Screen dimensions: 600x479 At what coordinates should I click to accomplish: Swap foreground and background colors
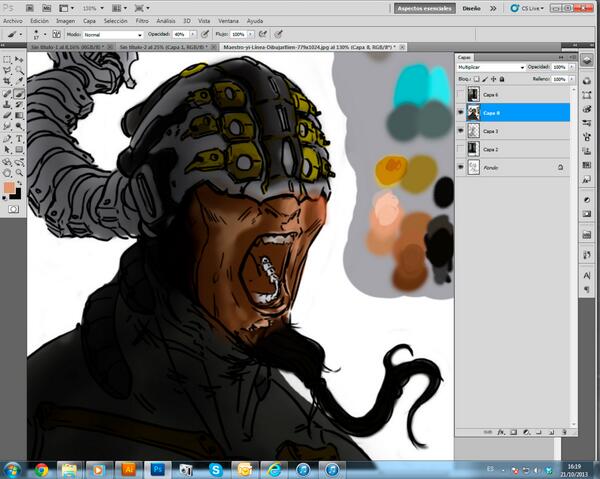(18, 184)
